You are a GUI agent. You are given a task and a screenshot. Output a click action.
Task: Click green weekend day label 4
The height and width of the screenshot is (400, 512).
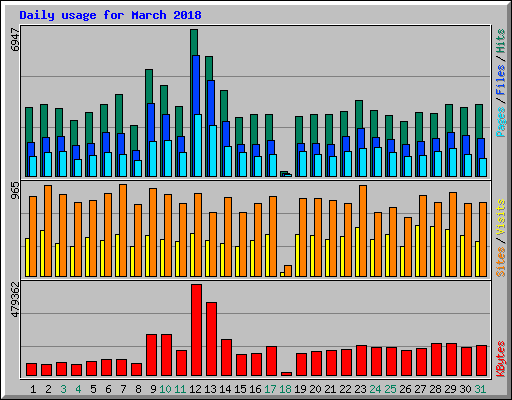tap(78, 389)
